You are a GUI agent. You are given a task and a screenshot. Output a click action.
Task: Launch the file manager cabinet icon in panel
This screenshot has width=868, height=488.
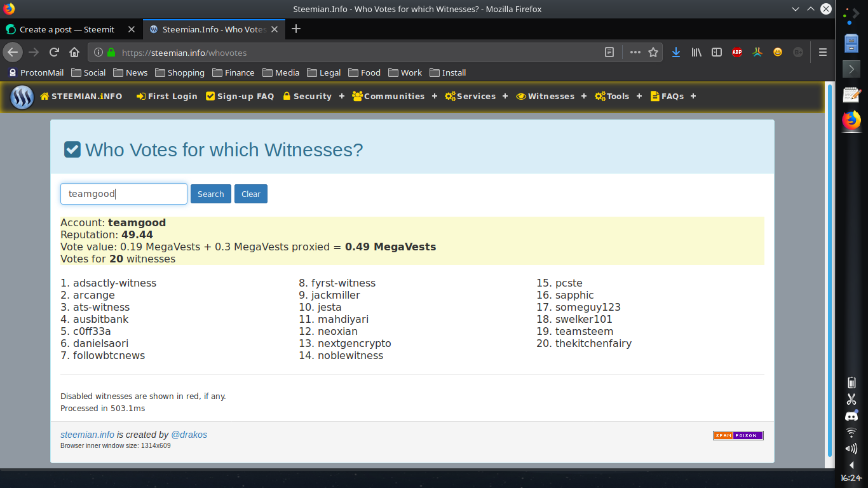point(851,43)
